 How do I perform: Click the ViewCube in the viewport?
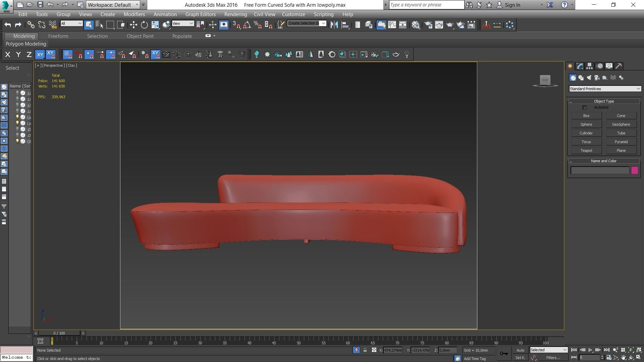[x=545, y=80]
